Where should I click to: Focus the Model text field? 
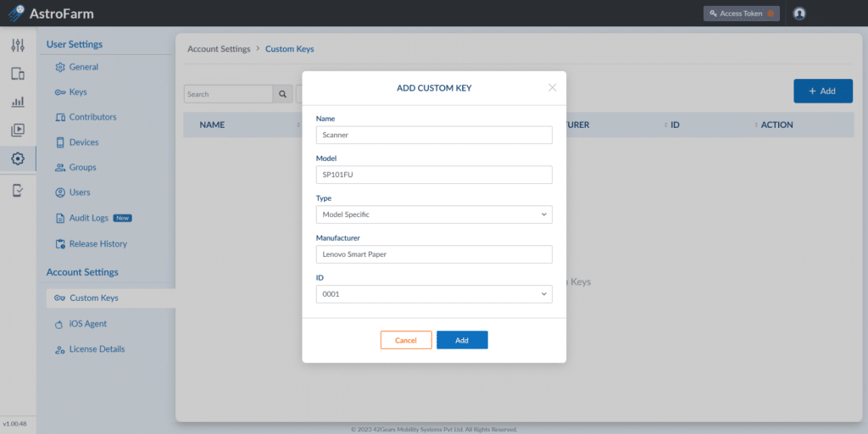coord(434,175)
